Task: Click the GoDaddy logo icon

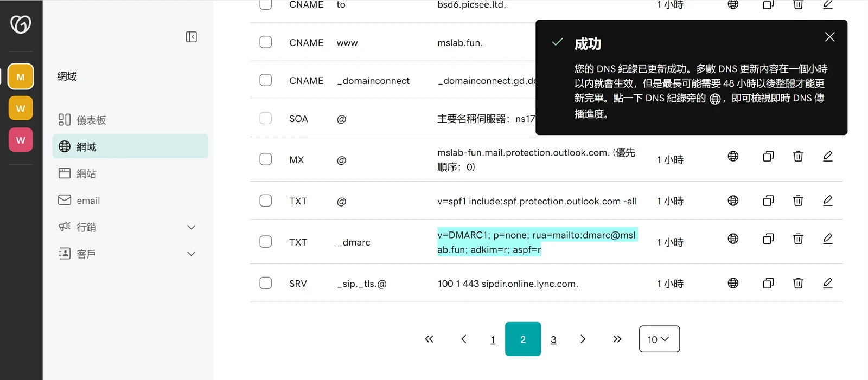Action: (x=21, y=24)
